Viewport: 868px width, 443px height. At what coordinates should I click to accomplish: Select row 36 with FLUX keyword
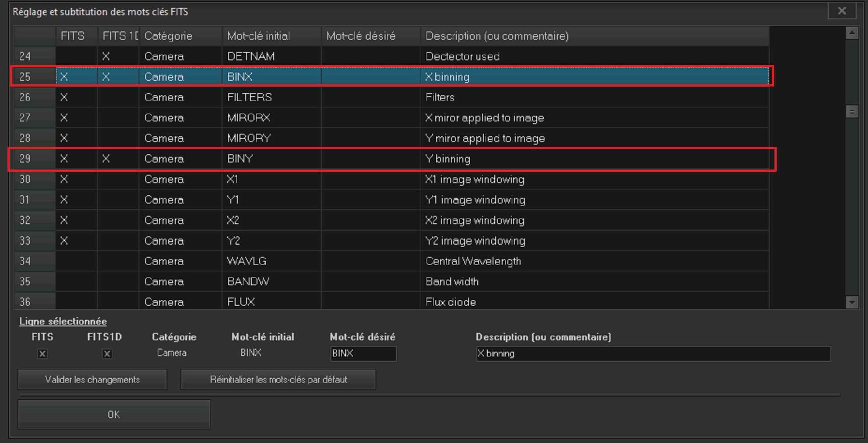click(240, 301)
